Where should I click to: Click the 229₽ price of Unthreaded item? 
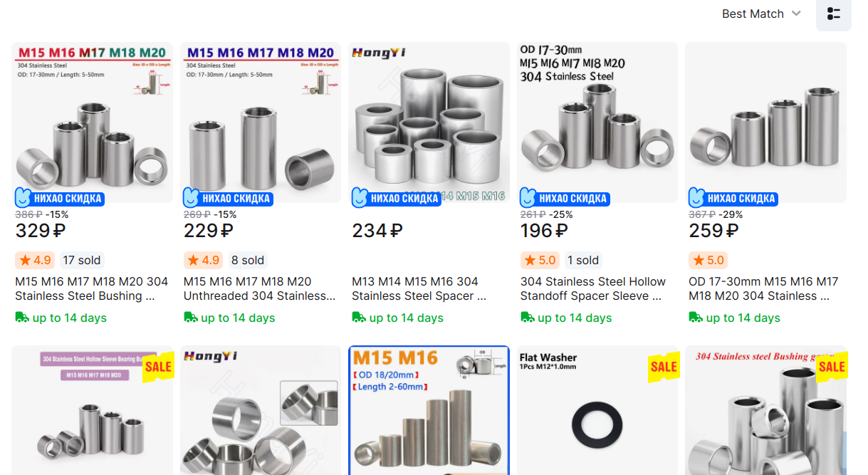209,231
